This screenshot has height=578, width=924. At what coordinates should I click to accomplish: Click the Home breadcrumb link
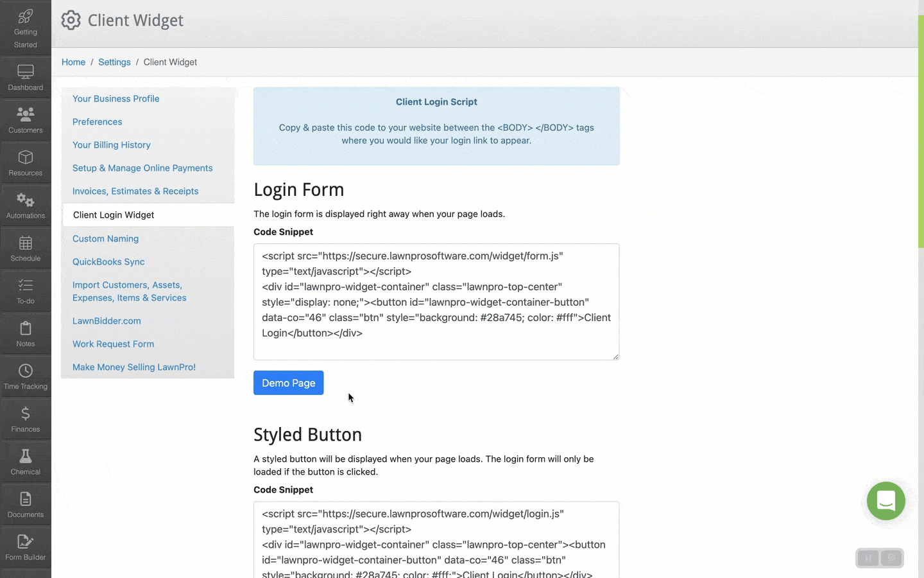click(73, 62)
